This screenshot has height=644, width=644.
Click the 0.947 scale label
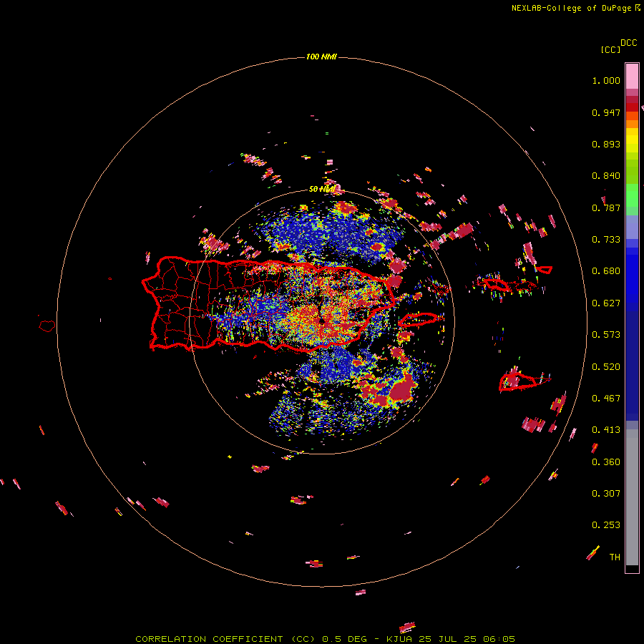(x=606, y=112)
